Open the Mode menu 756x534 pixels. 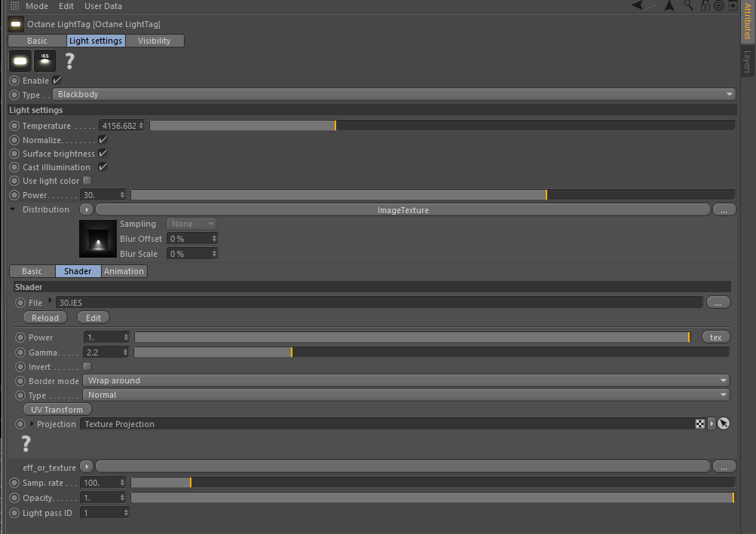point(37,6)
